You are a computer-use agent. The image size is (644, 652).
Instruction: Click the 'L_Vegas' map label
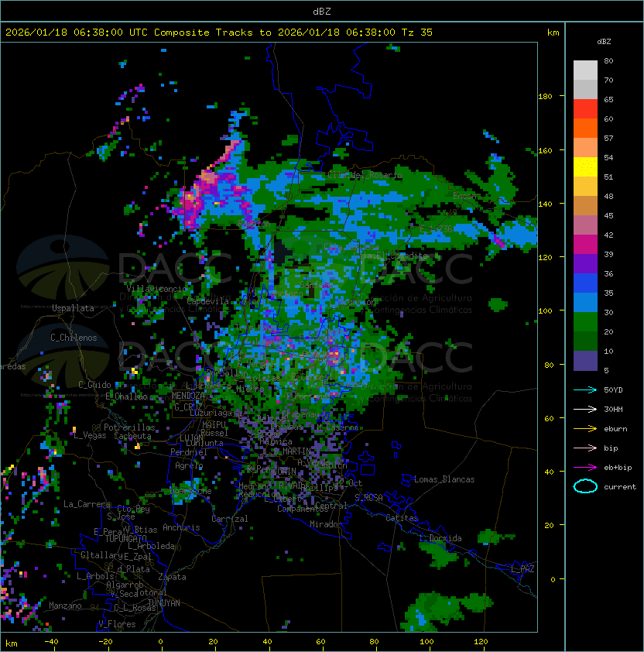click(x=90, y=435)
